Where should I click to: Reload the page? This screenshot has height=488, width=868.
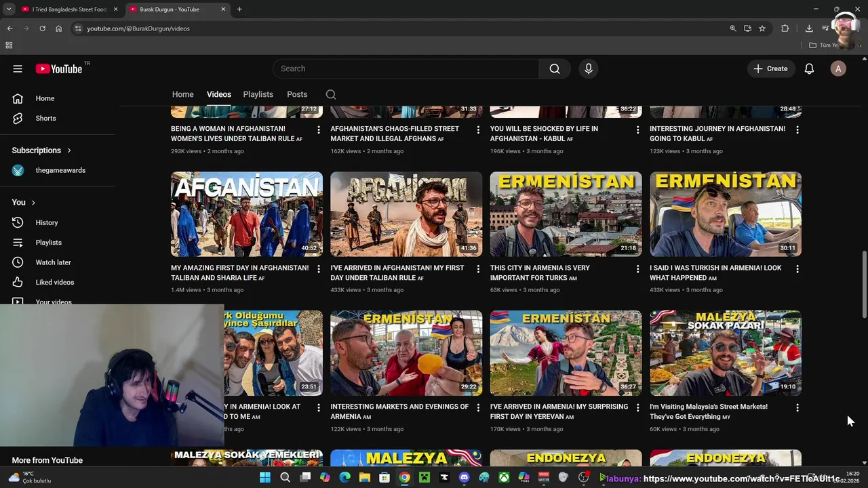[42, 28]
